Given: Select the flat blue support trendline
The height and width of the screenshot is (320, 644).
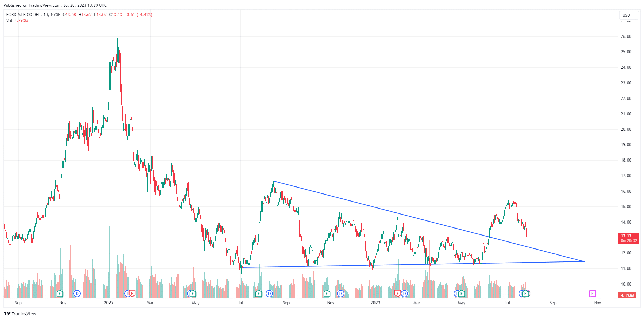Looking at the screenshot, I should pos(413,265).
